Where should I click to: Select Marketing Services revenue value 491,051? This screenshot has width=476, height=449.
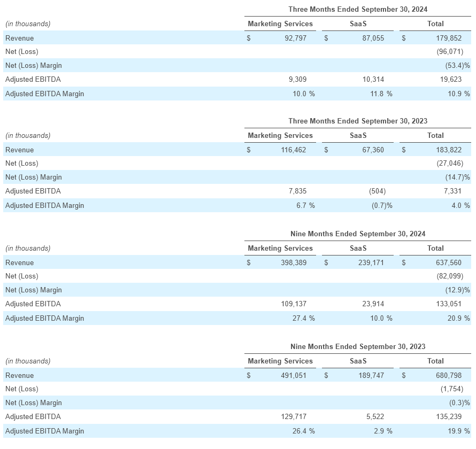294,376
